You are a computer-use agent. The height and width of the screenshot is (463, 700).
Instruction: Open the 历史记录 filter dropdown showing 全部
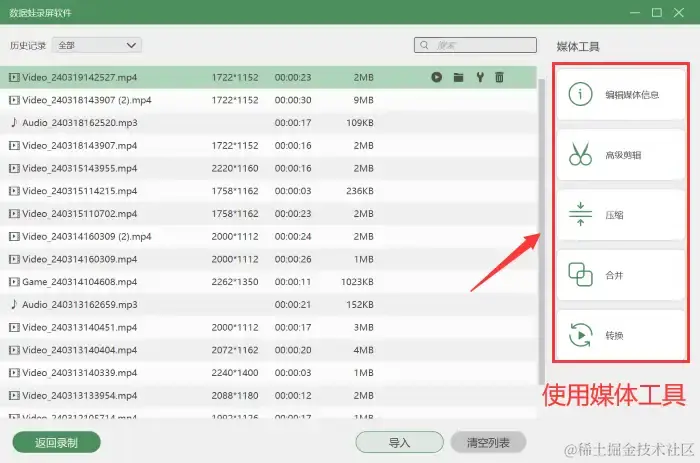(x=97, y=45)
